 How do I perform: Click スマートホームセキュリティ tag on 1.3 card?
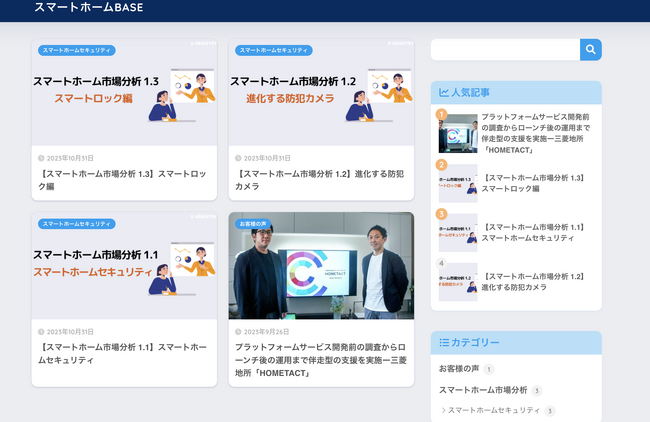(77, 50)
